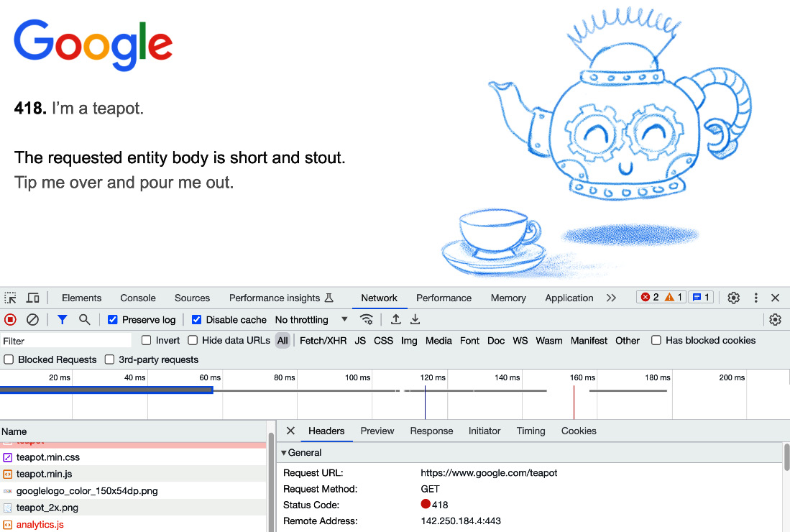790x532 pixels.
Task: Enable the Invert filter checkbox
Action: [x=146, y=340]
